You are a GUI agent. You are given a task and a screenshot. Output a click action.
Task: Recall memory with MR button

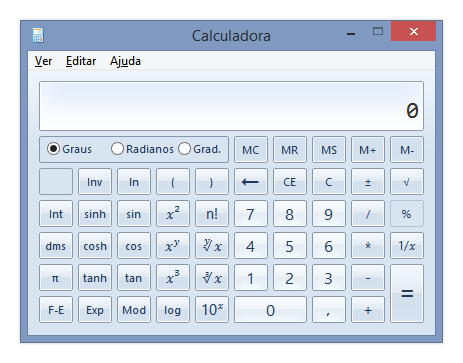pyautogui.click(x=290, y=150)
